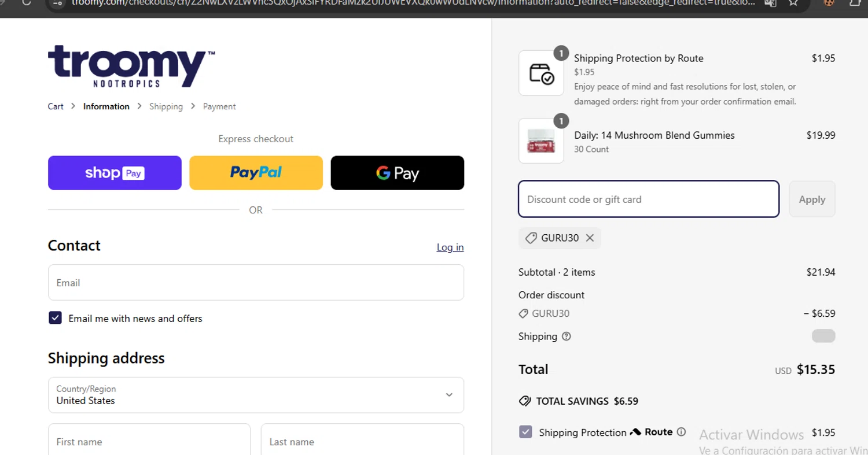Open the Shipping help question icon

tap(567, 336)
